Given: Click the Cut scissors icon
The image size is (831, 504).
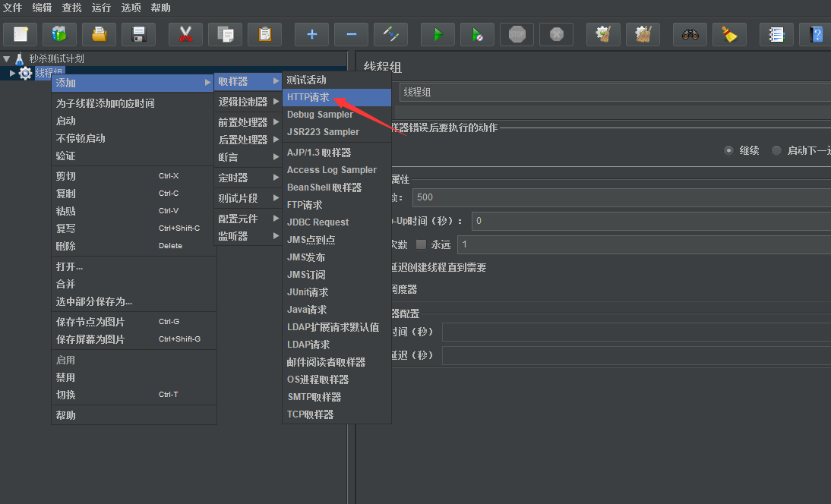Looking at the screenshot, I should (185, 34).
